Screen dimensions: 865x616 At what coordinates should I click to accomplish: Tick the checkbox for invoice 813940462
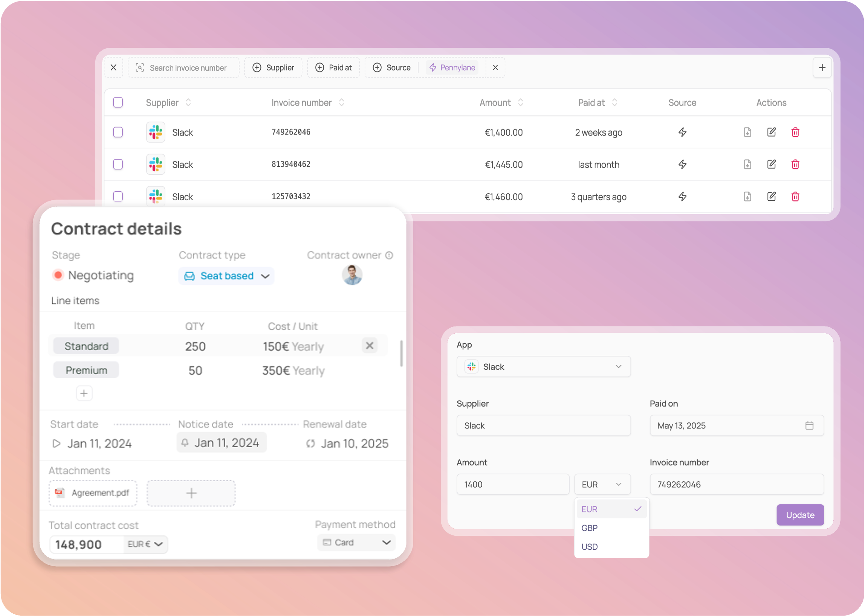click(x=118, y=164)
